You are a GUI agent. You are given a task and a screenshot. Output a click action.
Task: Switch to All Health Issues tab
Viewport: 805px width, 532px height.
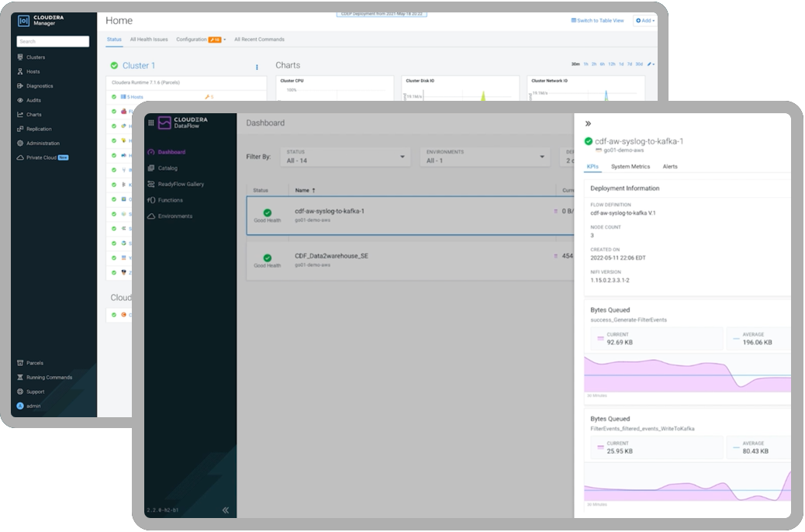(x=149, y=39)
